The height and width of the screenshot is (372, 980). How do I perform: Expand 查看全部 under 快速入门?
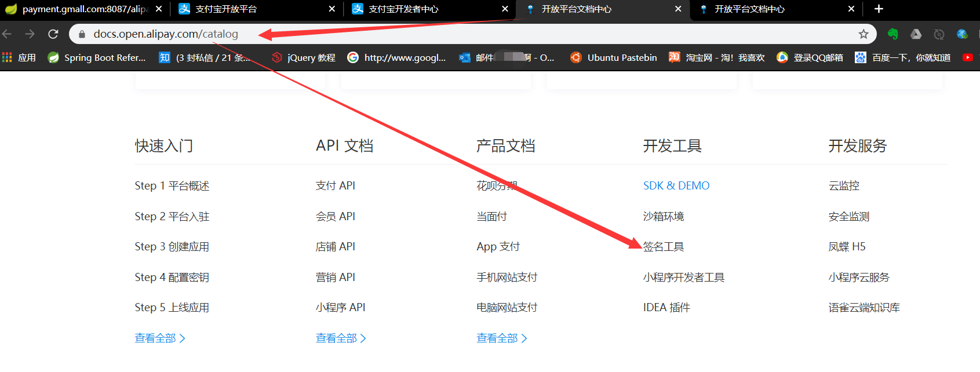(x=160, y=338)
